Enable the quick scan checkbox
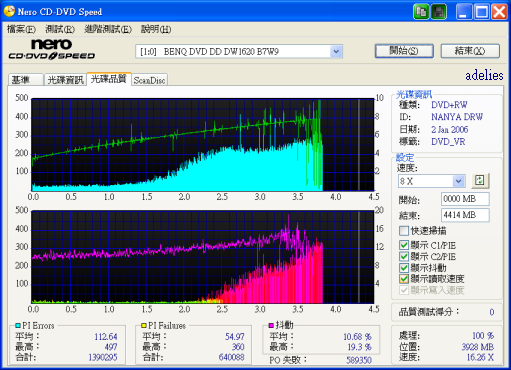The image size is (511, 370). 404,231
